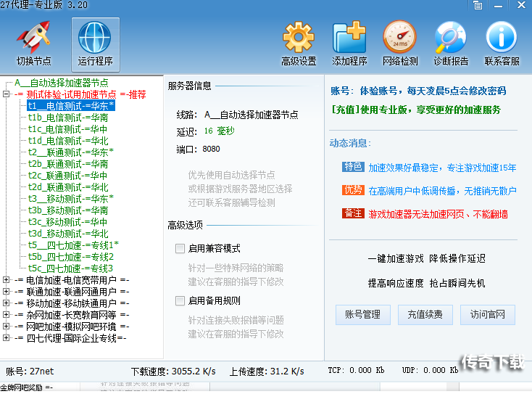Select node t2b_联通测试-=华南

click(x=68, y=164)
